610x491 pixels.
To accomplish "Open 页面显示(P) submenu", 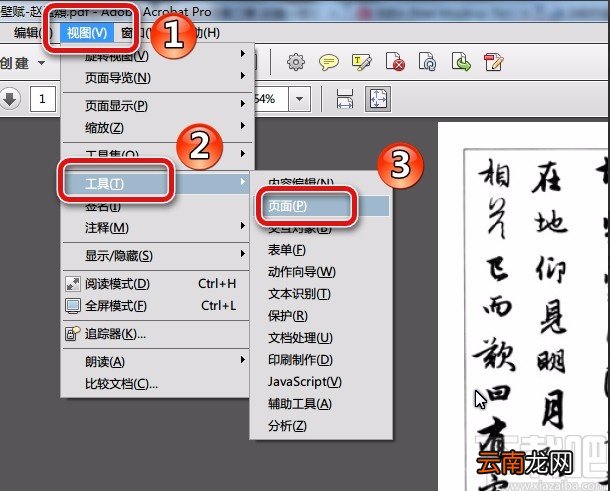I will (156, 105).
